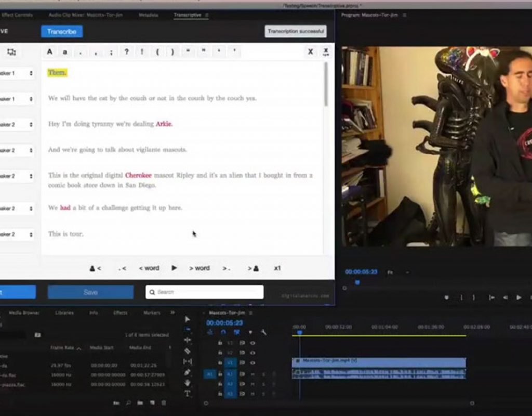Toggle visibility eye for highlighted V1 track
This screenshot has width=532, height=416.
(x=253, y=362)
